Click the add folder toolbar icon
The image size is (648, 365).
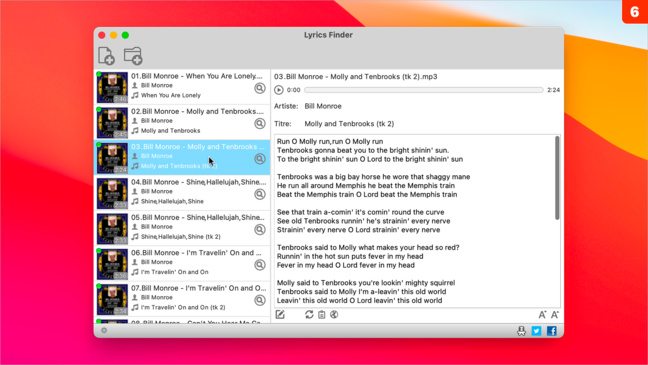pyautogui.click(x=133, y=56)
